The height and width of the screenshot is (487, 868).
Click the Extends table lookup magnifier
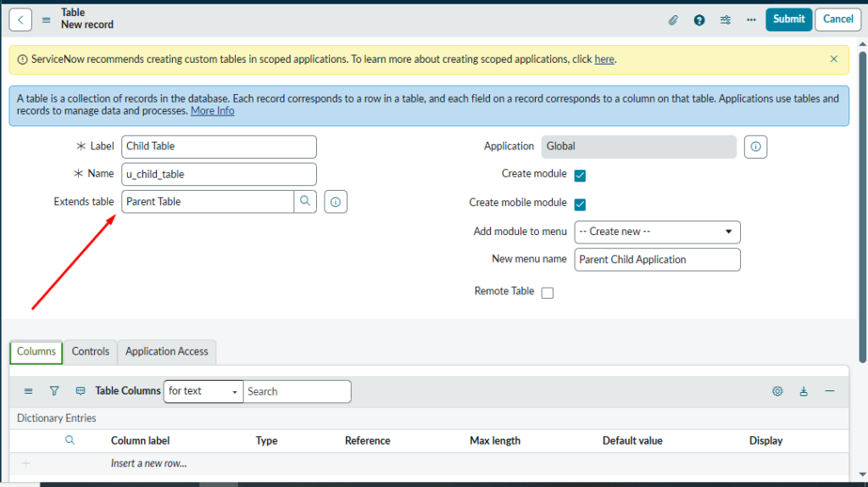305,202
